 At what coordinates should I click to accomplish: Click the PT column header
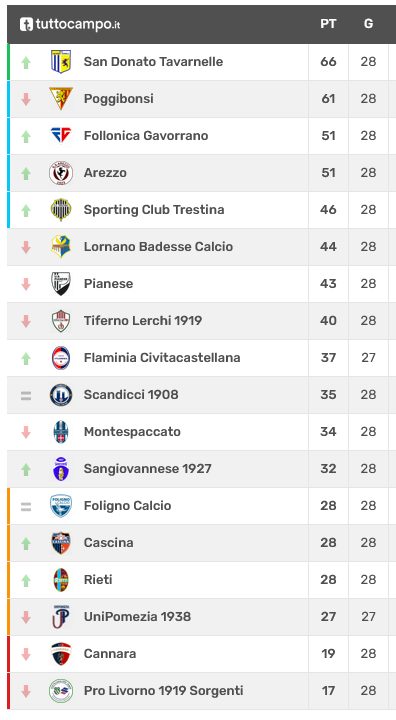[x=328, y=24]
